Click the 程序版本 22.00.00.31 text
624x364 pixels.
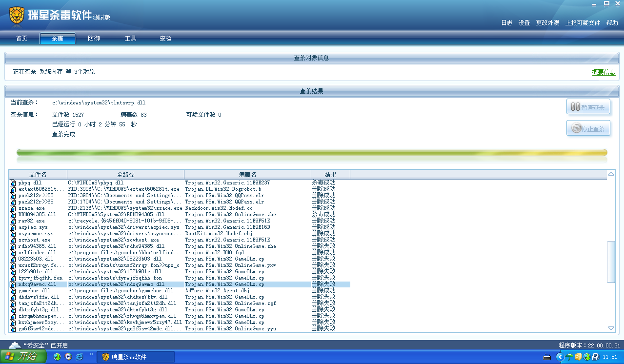click(589, 345)
